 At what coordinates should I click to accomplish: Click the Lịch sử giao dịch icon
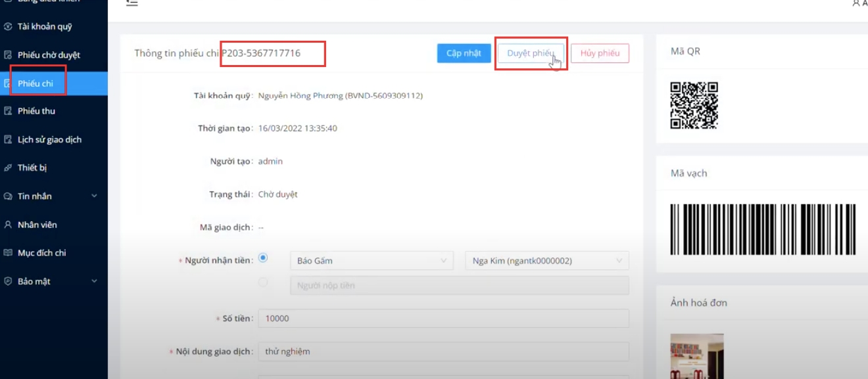[8, 140]
